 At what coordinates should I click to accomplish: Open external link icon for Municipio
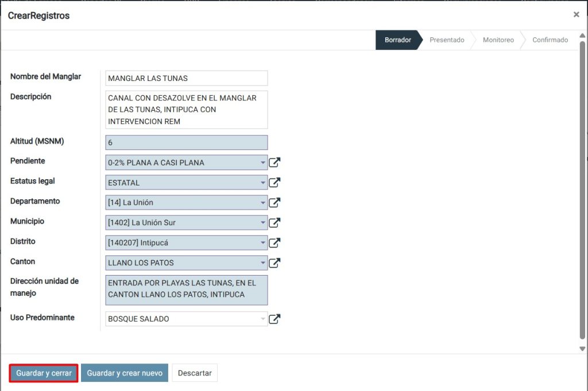click(274, 223)
